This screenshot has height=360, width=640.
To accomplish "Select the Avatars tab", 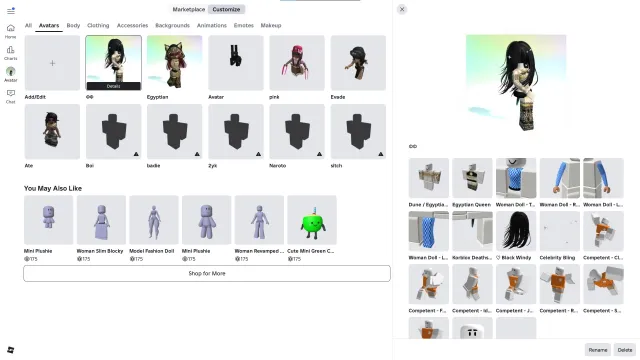I will click(x=49, y=25).
